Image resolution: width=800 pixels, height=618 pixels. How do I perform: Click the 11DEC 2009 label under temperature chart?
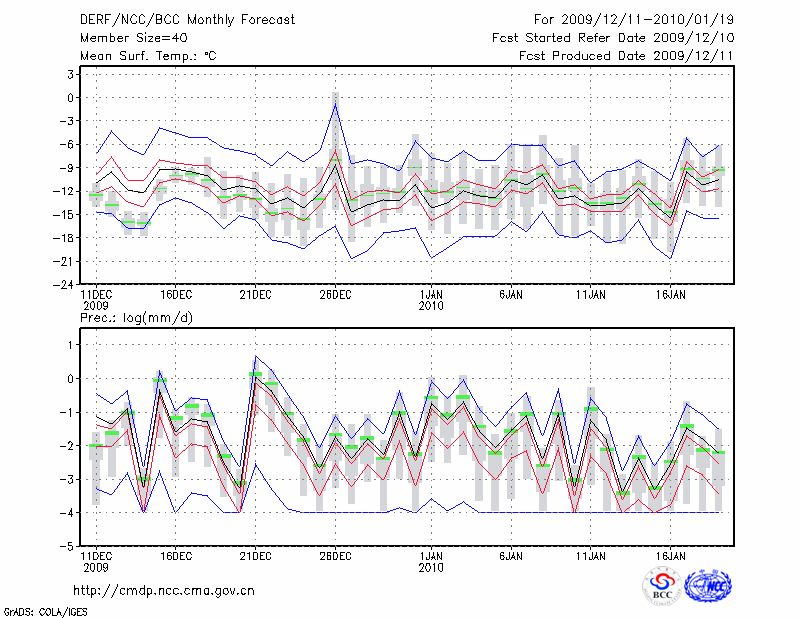click(x=96, y=300)
